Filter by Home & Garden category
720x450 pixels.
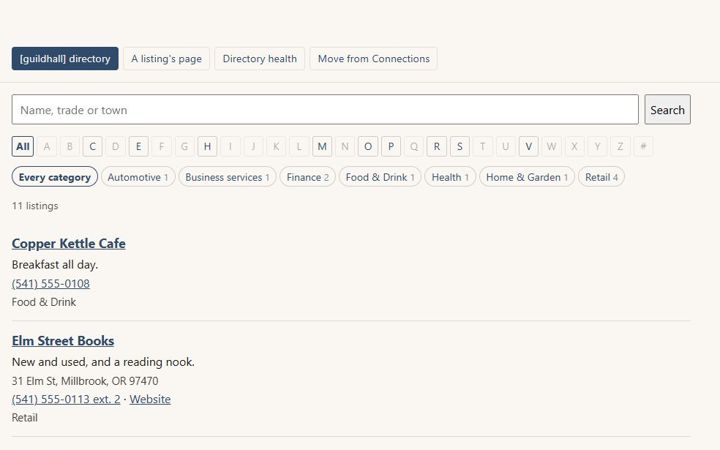[x=527, y=177]
